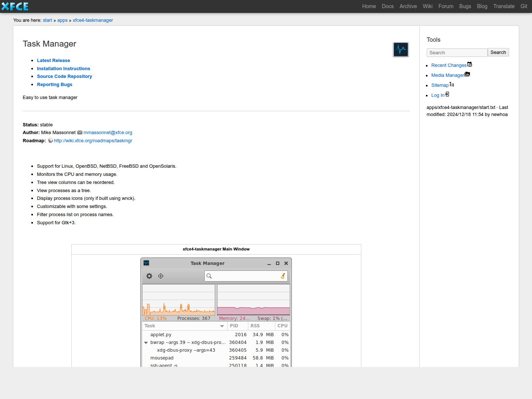Viewport: 532px width, 399px height.
Task: Click the Task column sort arrow
Action: [222, 326]
